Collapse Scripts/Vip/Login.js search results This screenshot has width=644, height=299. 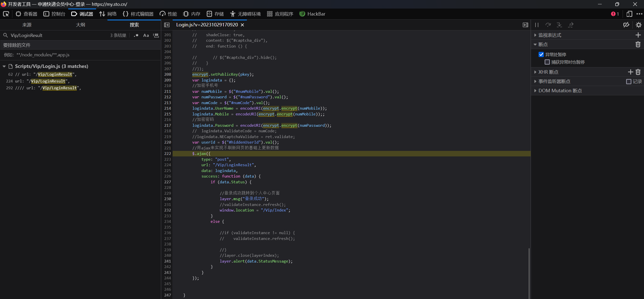(x=4, y=66)
